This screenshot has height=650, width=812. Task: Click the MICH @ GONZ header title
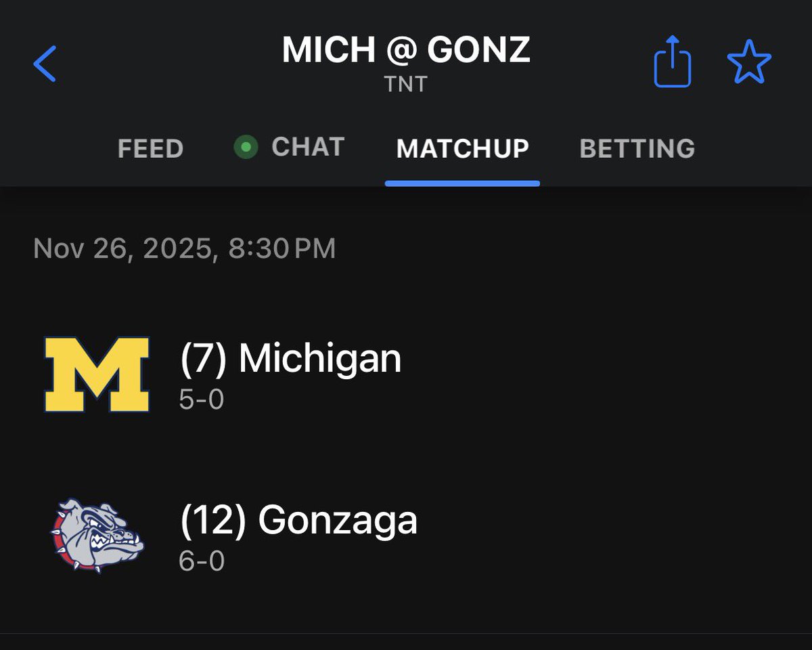[x=406, y=49]
